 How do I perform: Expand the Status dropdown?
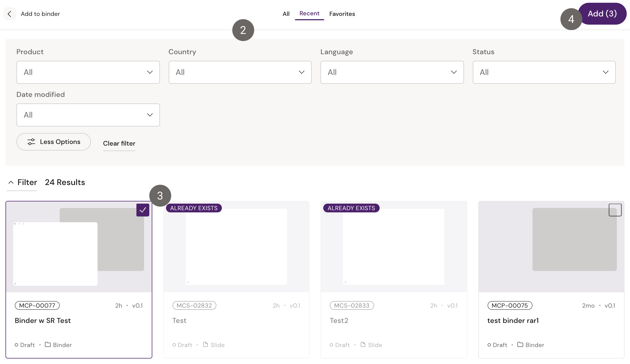[544, 72]
